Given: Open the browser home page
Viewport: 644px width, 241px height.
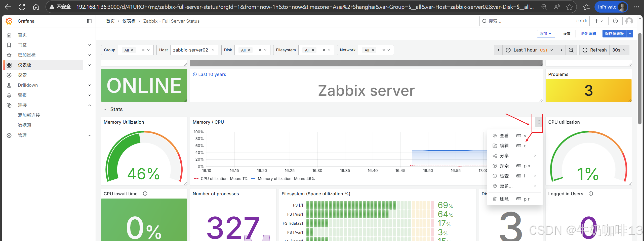Looking at the screenshot, I should (x=36, y=7).
